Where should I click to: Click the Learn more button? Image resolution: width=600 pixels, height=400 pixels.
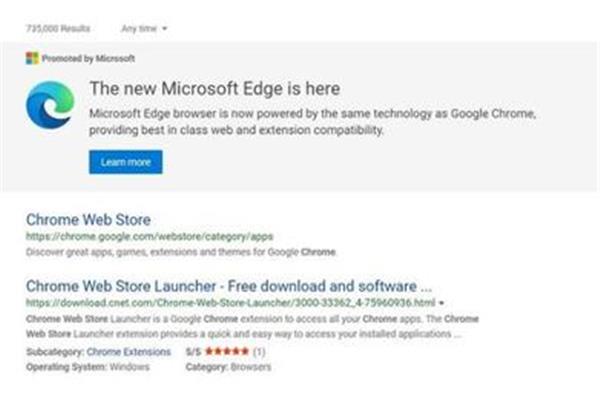(126, 162)
